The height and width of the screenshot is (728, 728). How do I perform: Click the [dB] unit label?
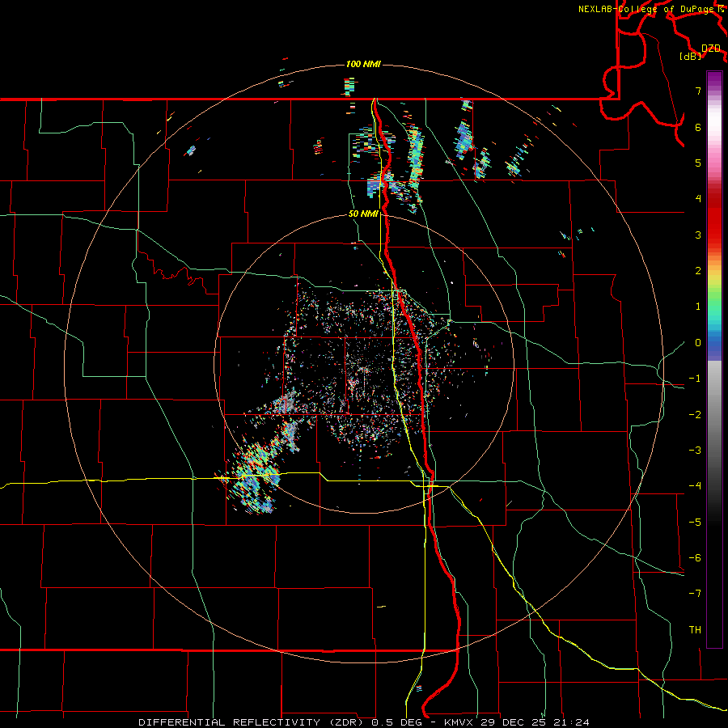(x=691, y=56)
